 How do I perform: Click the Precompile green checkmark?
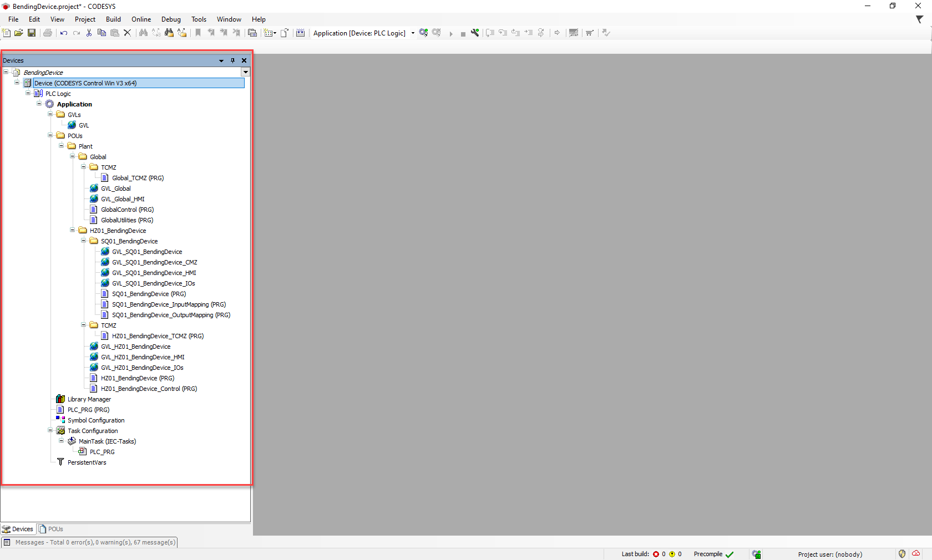click(730, 554)
